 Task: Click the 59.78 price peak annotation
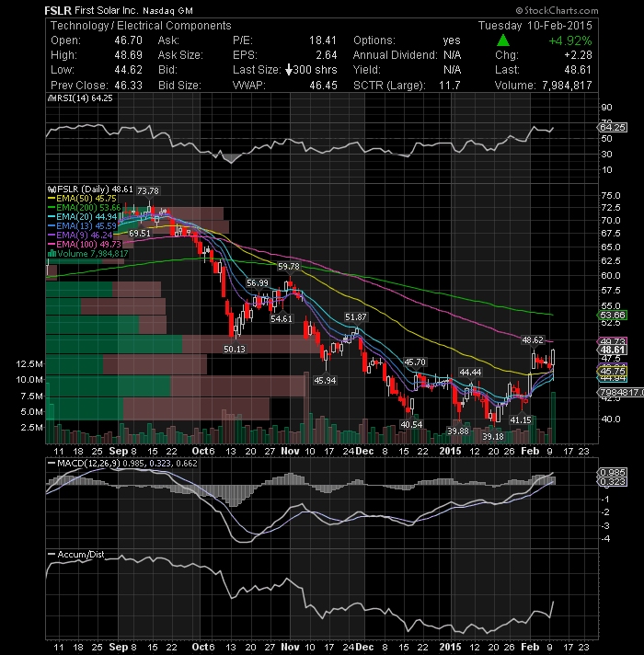pyautogui.click(x=289, y=266)
